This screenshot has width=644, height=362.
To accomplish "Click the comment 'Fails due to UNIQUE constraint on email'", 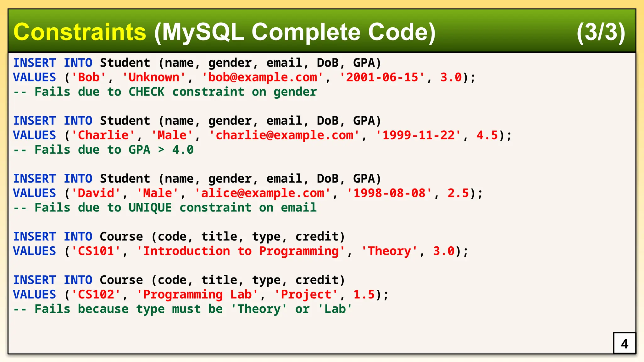I will 165,208.
